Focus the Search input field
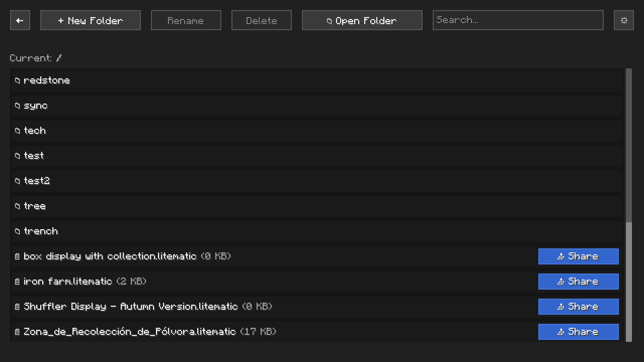 518,20
